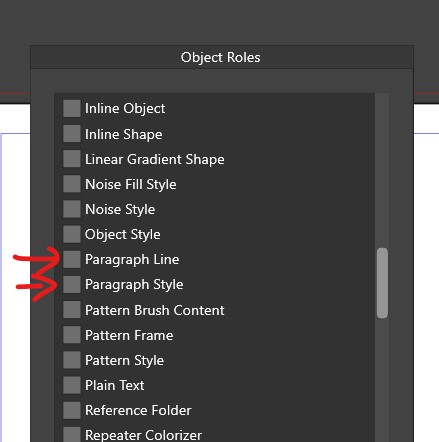Screen dimensions: 439x442
Task: Enable the Plain Text checkbox
Action: tap(72, 385)
